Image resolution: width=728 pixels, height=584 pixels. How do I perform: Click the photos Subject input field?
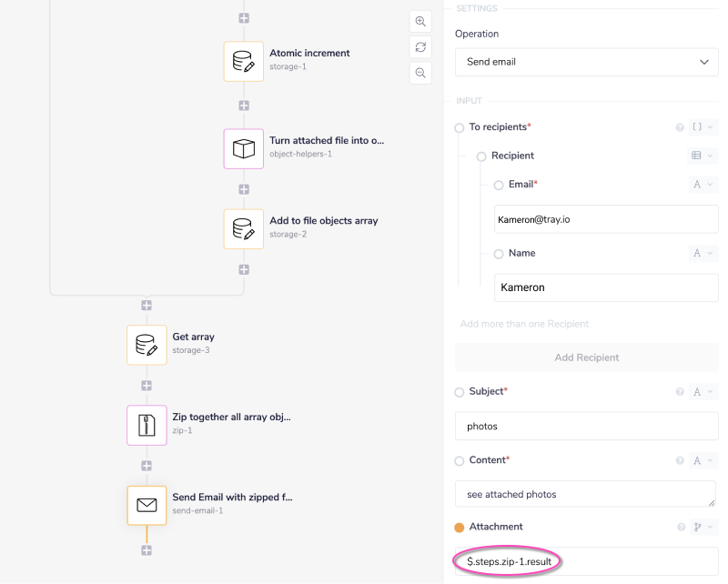click(x=586, y=426)
